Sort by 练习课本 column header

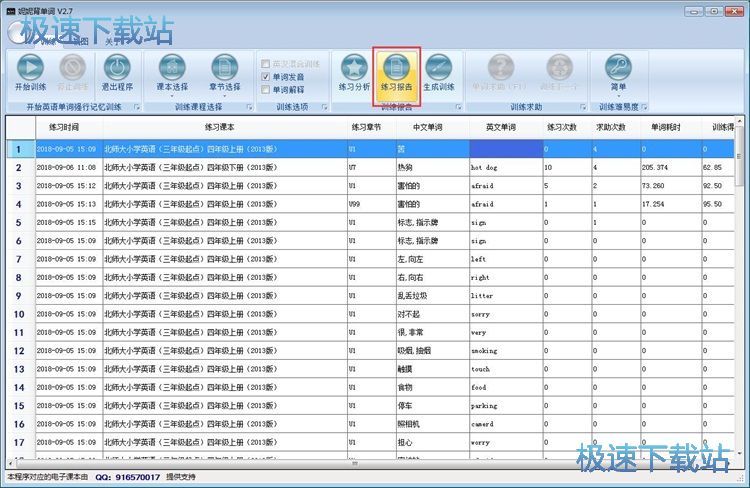coord(225,127)
